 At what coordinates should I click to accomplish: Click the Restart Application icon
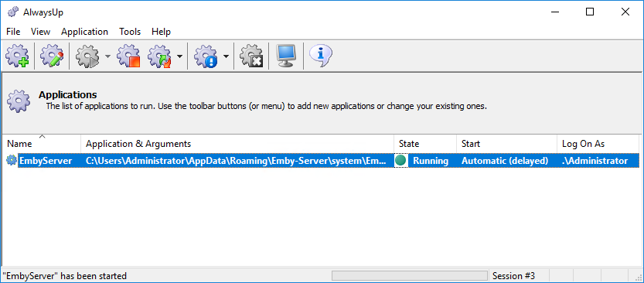pyautogui.click(x=159, y=56)
